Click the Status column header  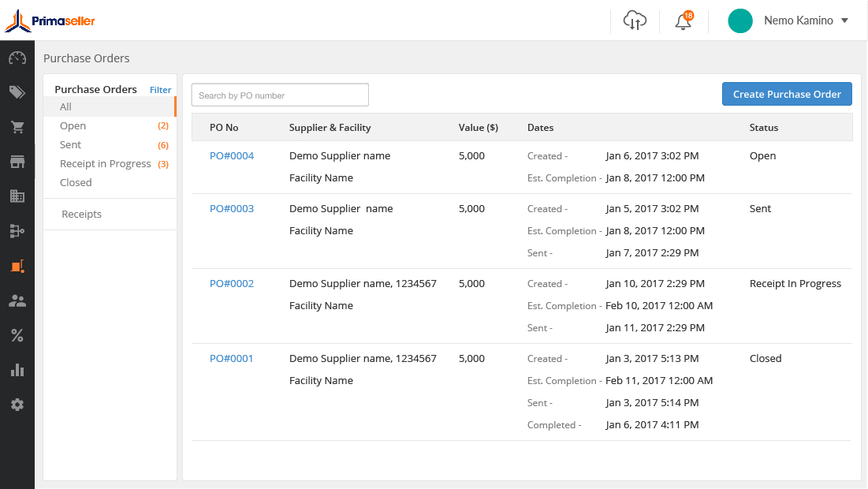tap(764, 127)
